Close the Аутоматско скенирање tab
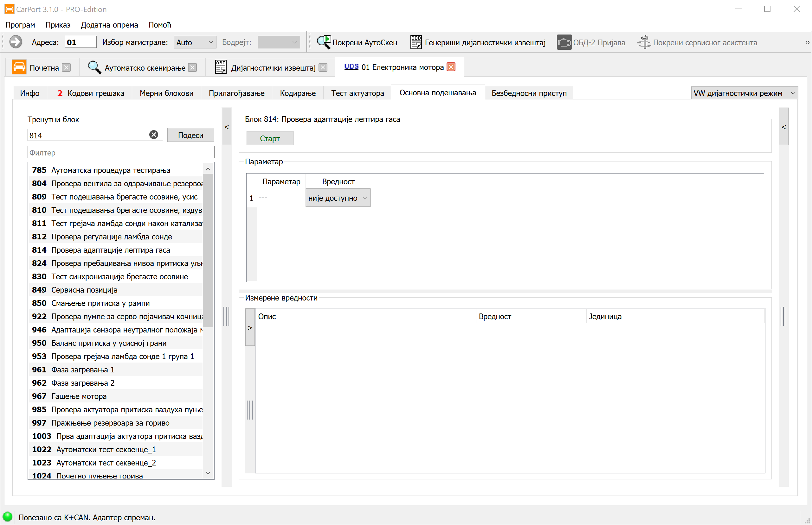The height and width of the screenshot is (525, 812). pos(193,67)
